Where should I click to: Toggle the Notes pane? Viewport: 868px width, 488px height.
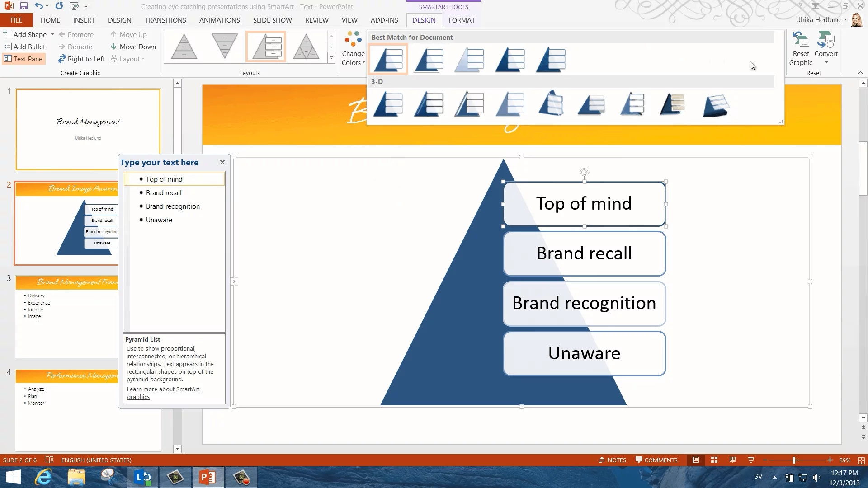(613, 460)
